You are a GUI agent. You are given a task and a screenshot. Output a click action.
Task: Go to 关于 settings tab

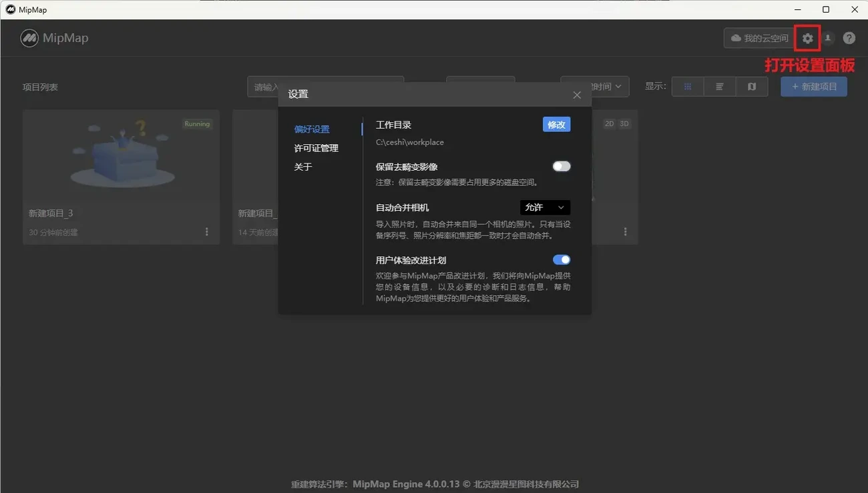pos(303,167)
